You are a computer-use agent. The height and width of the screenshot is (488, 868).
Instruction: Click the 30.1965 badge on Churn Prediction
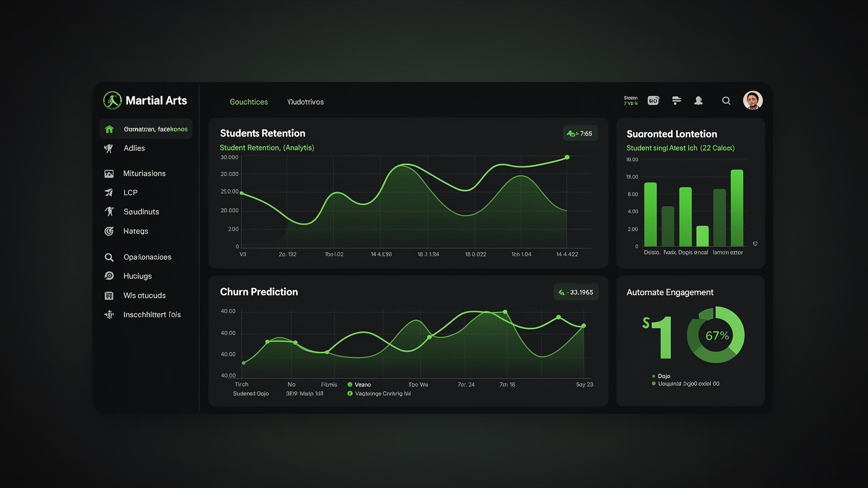[576, 292]
